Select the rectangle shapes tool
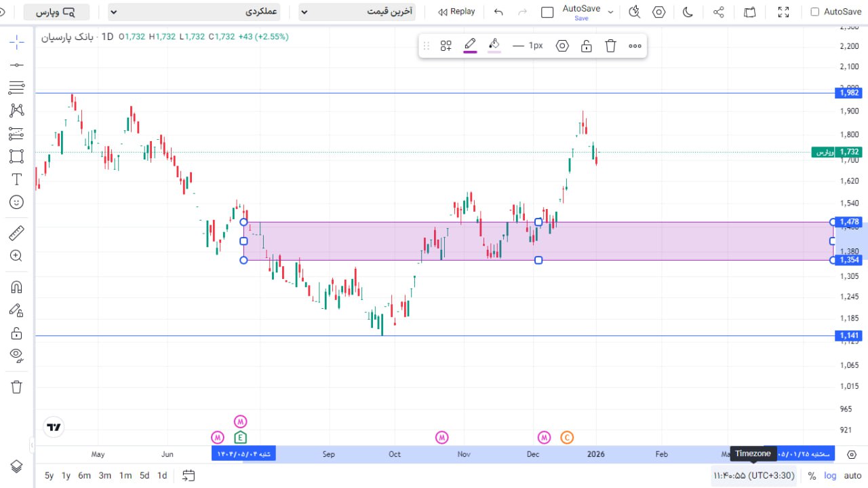Viewport: 868px width, 488px height. [x=17, y=157]
